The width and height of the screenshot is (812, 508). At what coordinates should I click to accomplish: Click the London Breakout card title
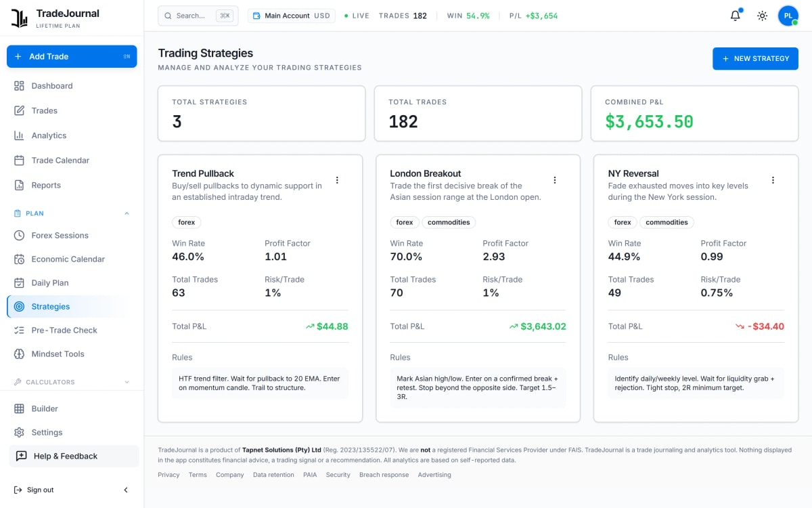426,173
